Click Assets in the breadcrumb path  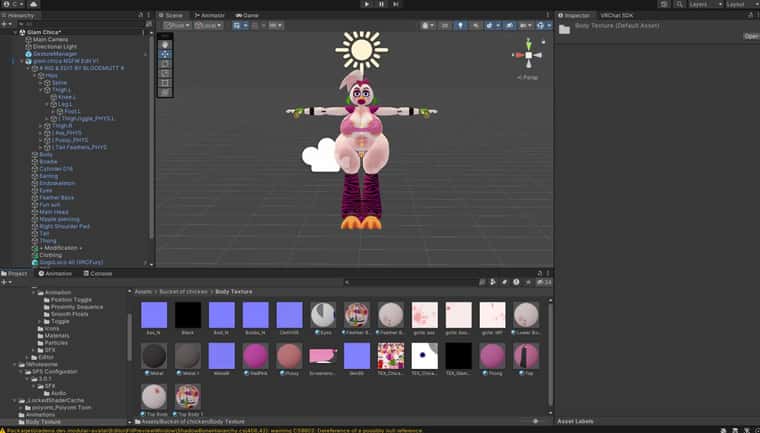pos(143,291)
